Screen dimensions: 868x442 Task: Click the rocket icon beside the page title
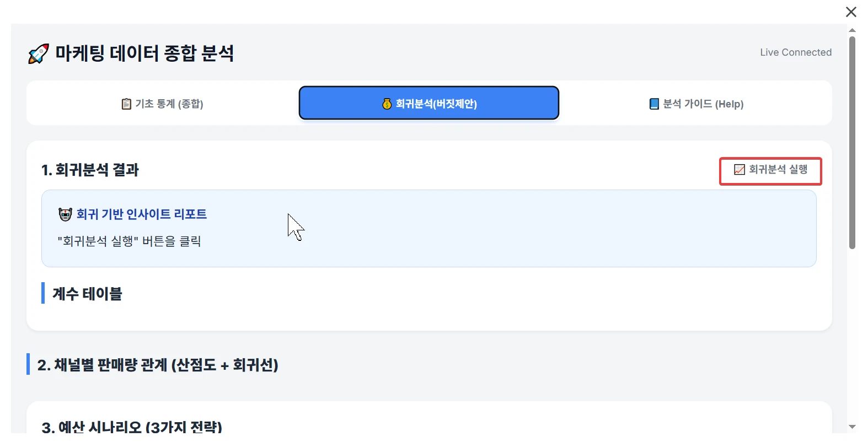(x=38, y=53)
